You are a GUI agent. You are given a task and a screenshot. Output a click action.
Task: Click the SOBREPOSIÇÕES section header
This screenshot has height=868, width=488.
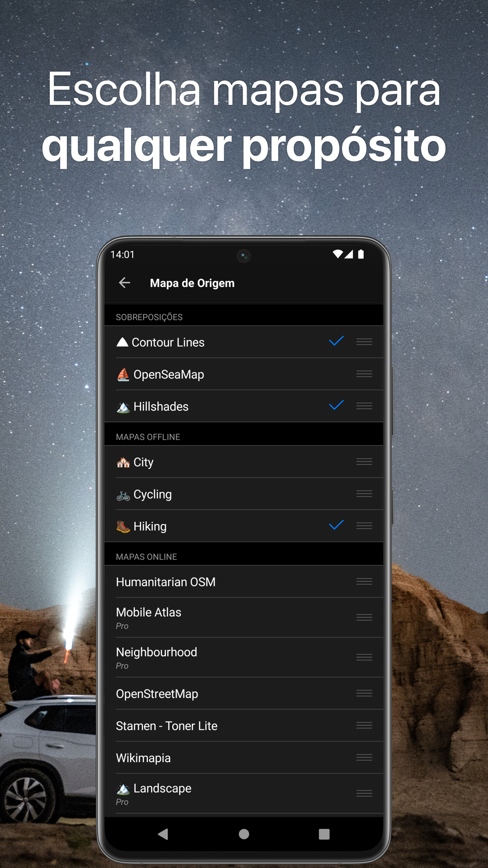(149, 317)
